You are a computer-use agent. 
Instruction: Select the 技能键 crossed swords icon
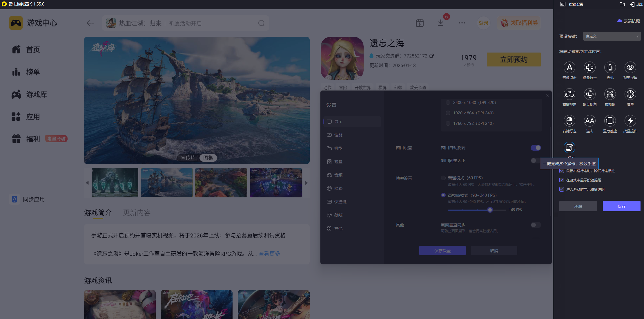pos(610,94)
